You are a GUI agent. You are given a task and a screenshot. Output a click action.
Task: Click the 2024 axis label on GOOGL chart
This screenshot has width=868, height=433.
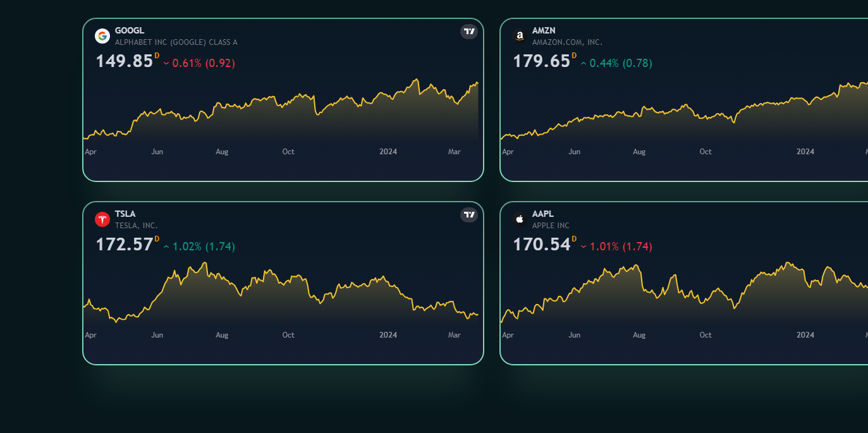pos(388,152)
